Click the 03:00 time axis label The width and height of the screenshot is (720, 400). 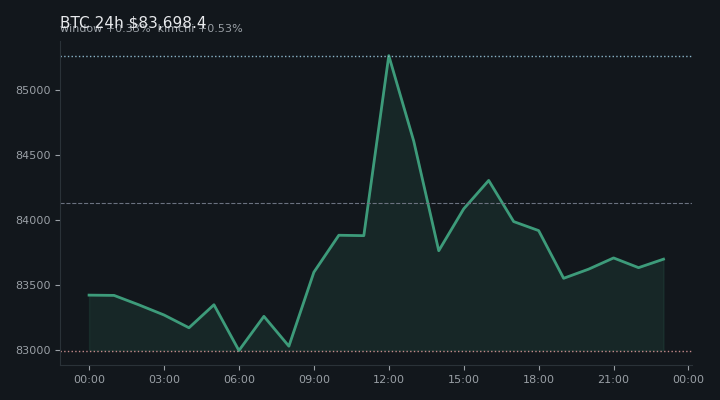coord(164,379)
